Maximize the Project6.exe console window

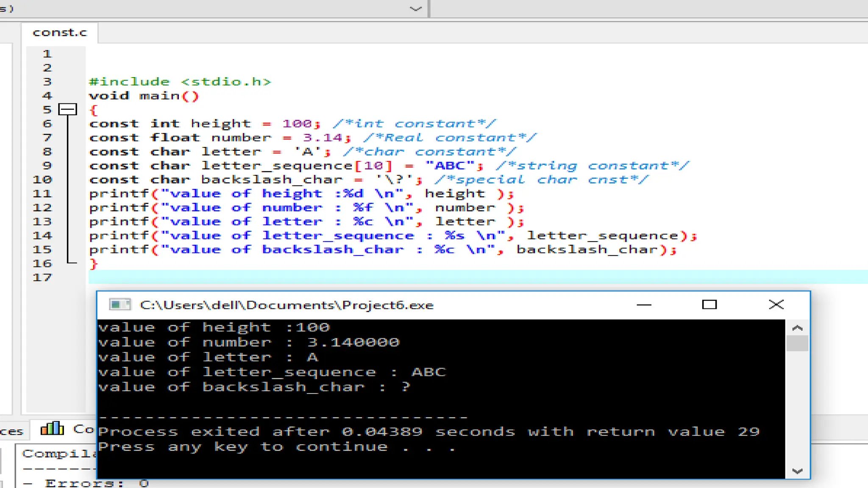click(x=709, y=305)
